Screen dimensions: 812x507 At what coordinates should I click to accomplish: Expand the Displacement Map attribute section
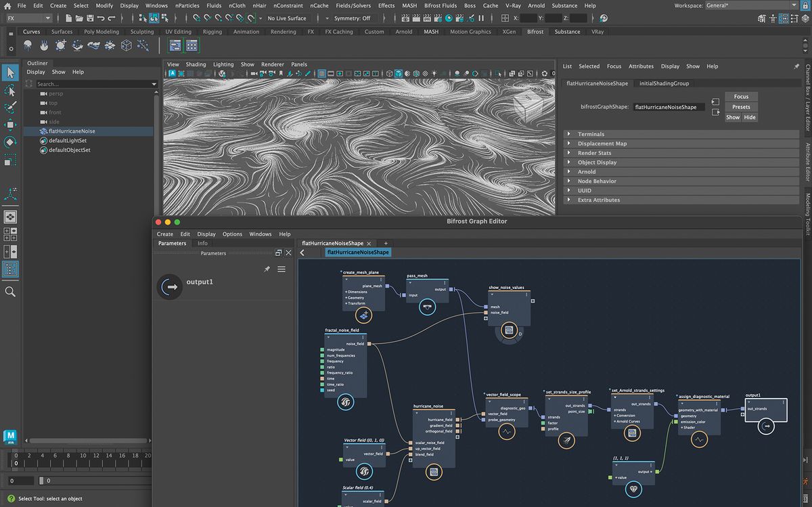point(603,144)
